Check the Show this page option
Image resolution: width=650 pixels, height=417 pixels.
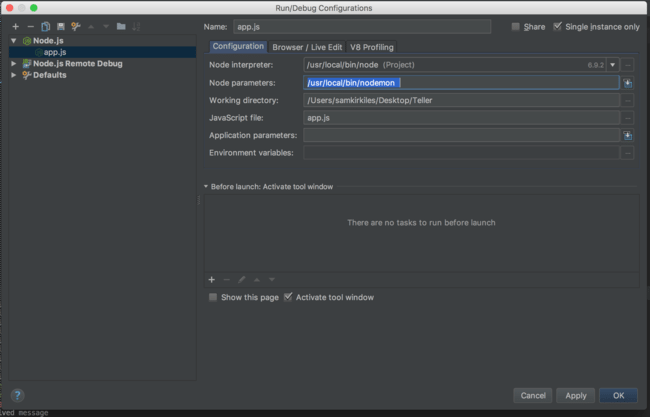click(x=213, y=297)
